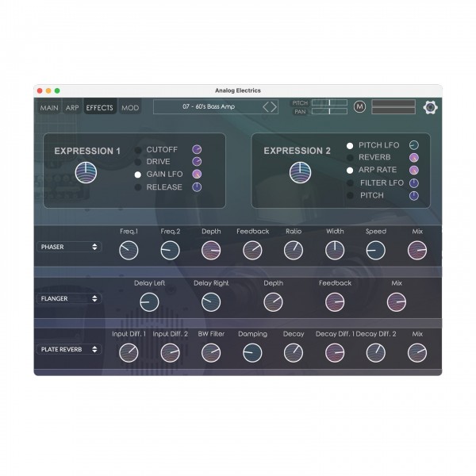Adjust the PAN slider in header
This screenshot has width=476, height=476.
pos(329,111)
